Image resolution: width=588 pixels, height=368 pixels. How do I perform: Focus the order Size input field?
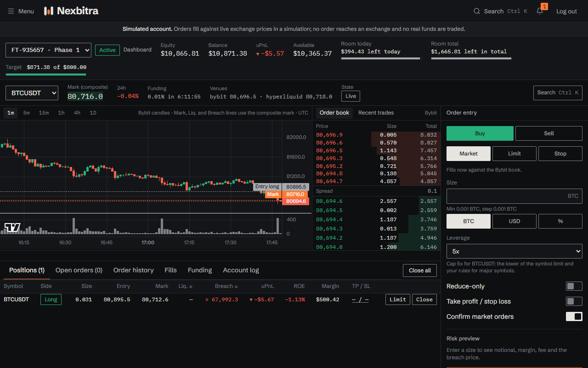(514, 196)
